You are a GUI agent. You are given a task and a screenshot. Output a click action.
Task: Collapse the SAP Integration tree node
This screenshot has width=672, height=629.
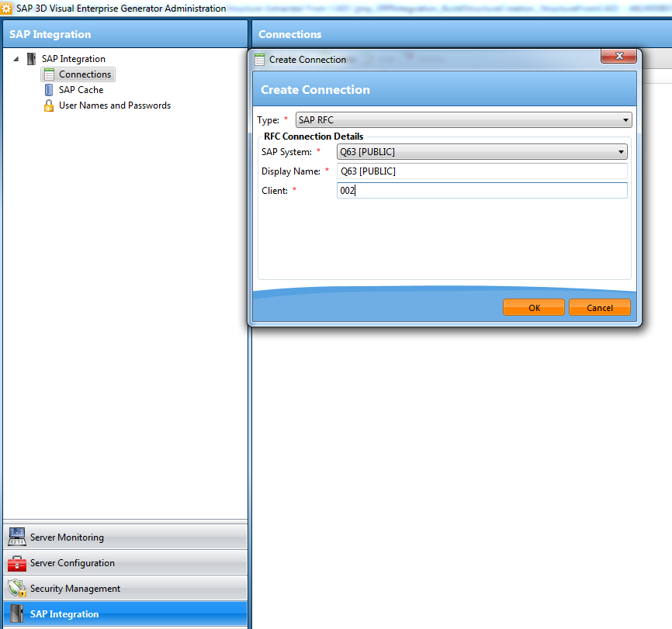pos(16,59)
